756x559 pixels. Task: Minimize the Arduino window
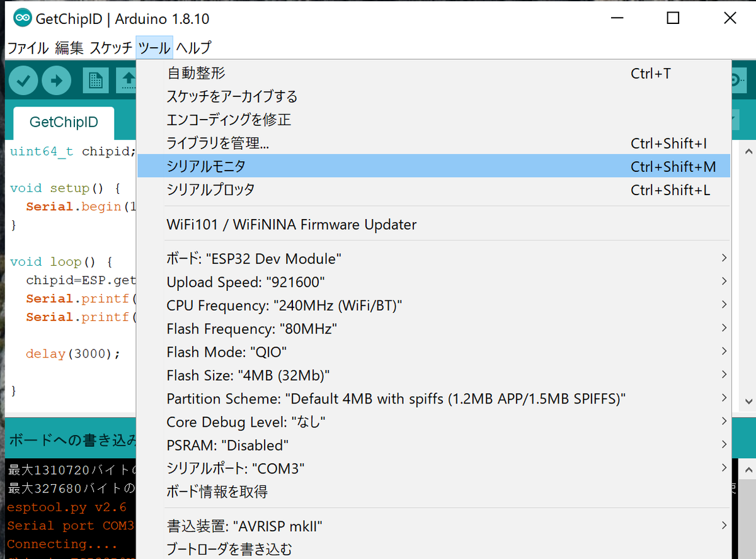click(616, 18)
